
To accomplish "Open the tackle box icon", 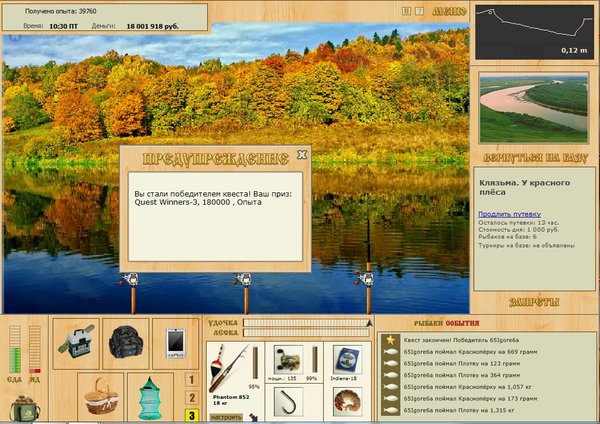I will tap(76, 343).
